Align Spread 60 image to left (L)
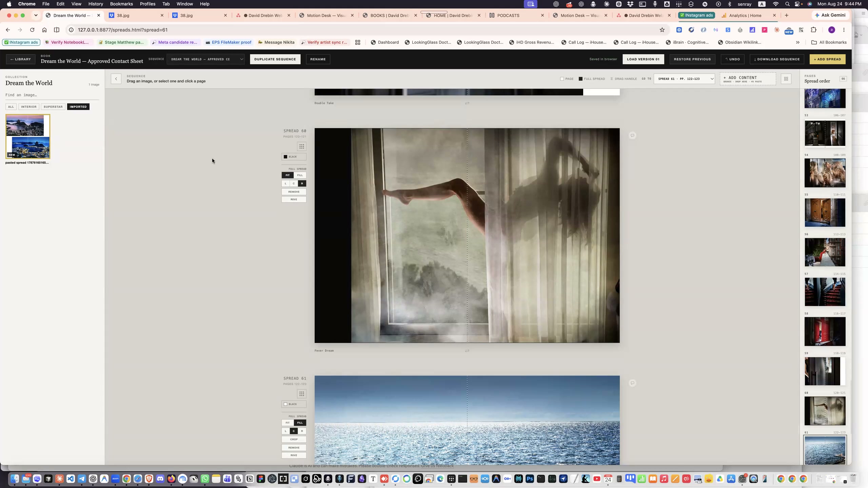Screen dimensions: 868x488 (x=285, y=183)
